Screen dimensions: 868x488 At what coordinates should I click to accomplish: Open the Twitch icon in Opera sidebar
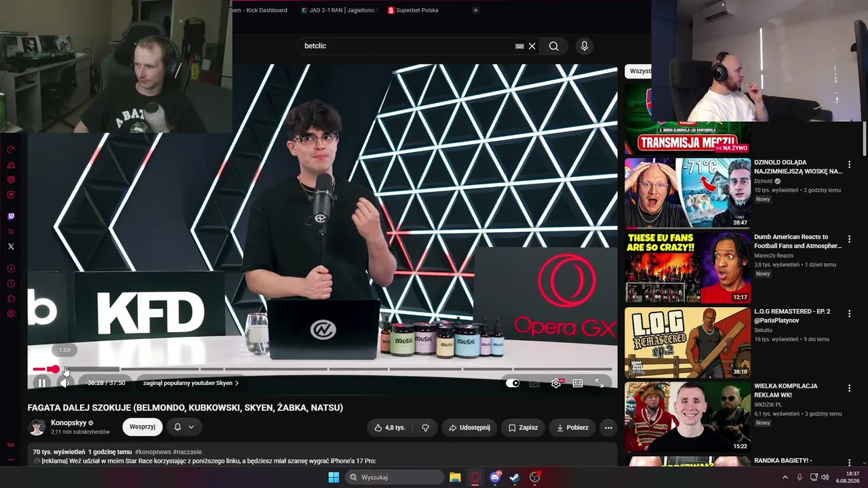tap(11, 217)
